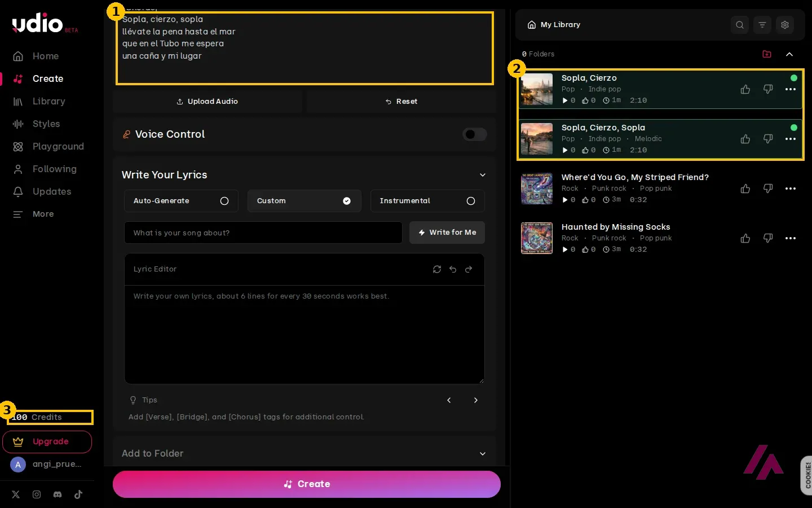The width and height of the screenshot is (812, 508).
Task: Expand the Add to Folder section
Action: 483,454
